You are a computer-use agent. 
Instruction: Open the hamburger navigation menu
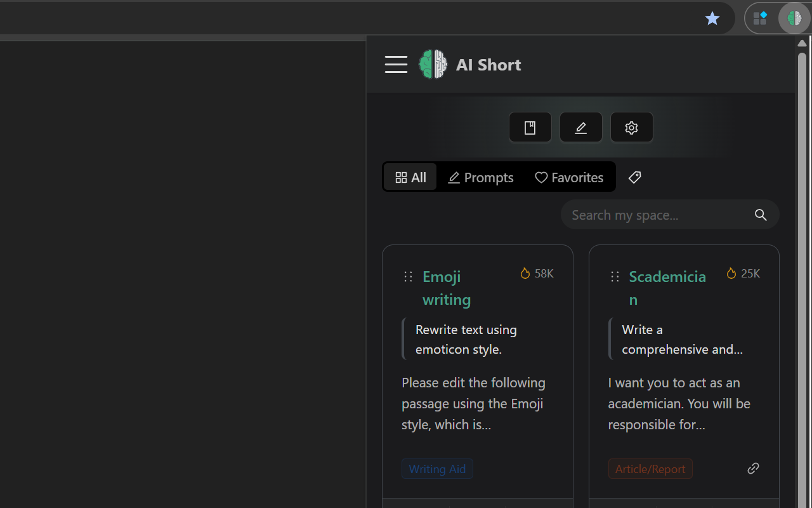[x=396, y=64]
